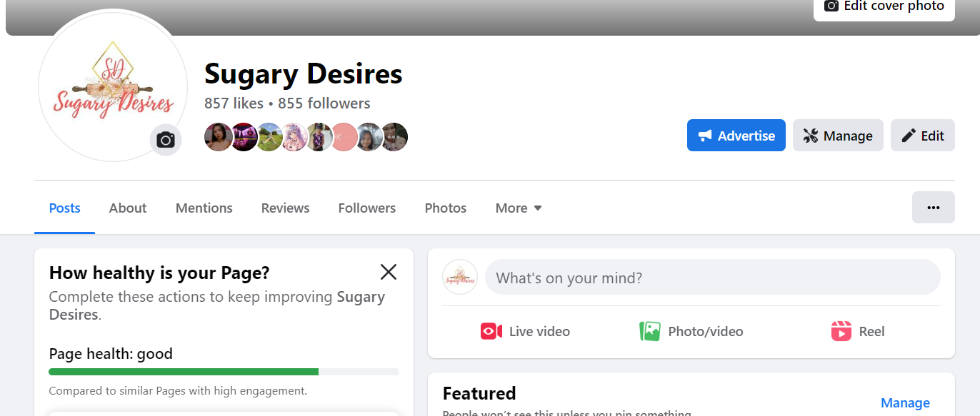The height and width of the screenshot is (416, 980).
Task: Open the three-dots more options menu
Action: (933, 208)
